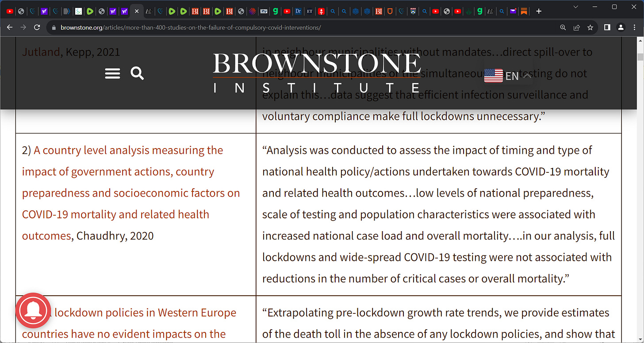Switch to the red striped circle tab
The image size is (644, 343).
click(252, 11)
